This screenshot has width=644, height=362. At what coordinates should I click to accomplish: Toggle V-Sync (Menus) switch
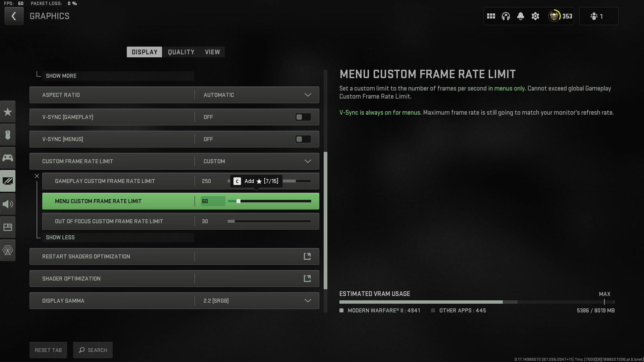pos(303,139)
